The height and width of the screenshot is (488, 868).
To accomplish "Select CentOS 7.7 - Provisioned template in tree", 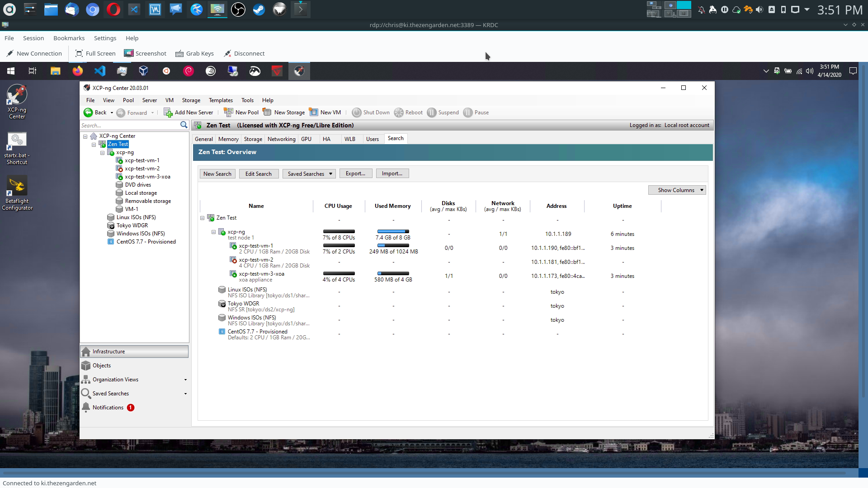I will pyautogui.click(x=146, y=242).
